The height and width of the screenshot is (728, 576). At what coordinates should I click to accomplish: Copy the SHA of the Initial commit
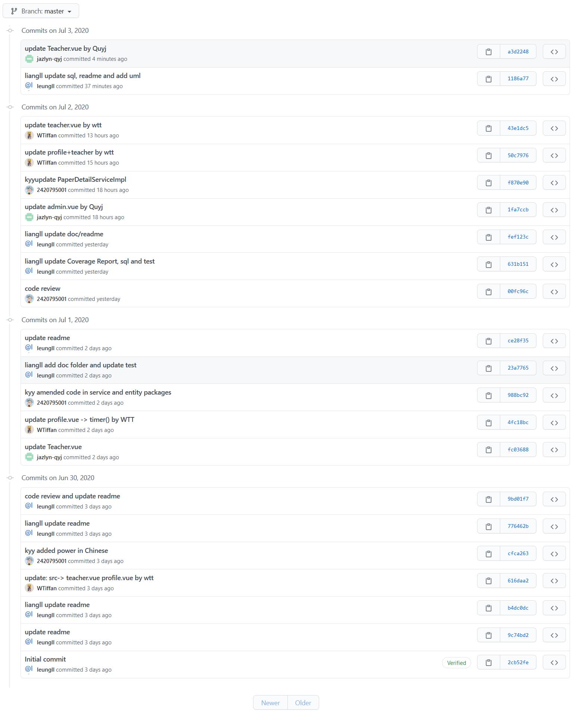pyautogui.click(x=488, y=662)
